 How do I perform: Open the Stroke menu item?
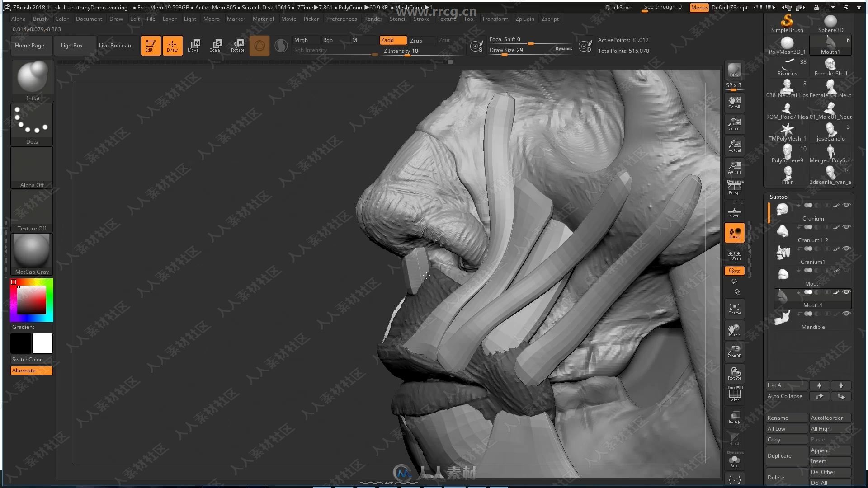click(420, 19)
